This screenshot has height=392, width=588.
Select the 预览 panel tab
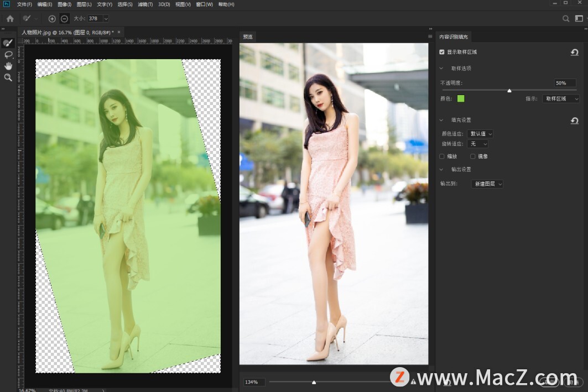pos(248,36)
